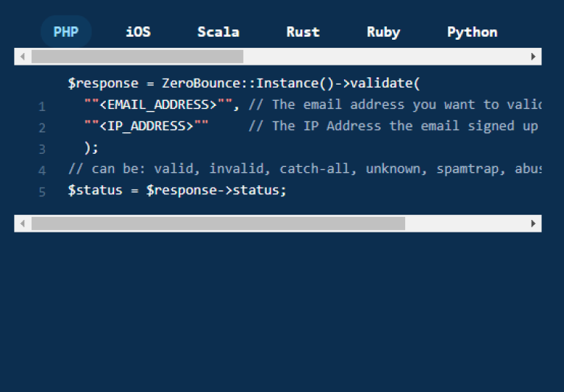Viewport: 564px width, 392px height.
Task: Switch to the iOS tab
Action: tap(138, 32)
